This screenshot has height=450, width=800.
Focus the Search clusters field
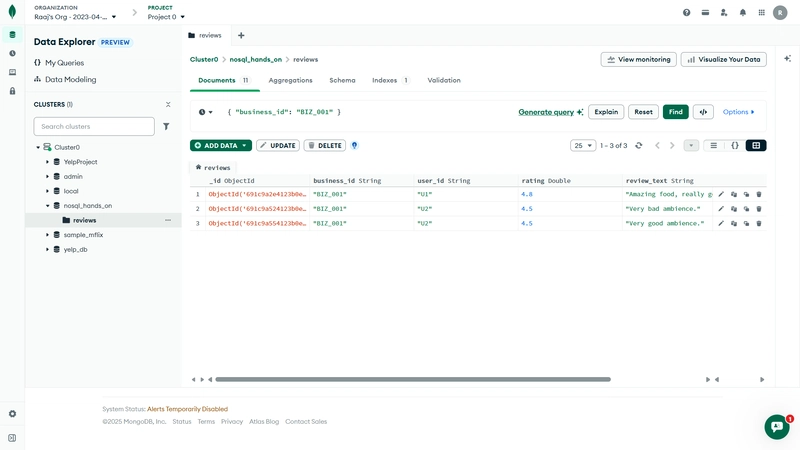pos(94,127)
